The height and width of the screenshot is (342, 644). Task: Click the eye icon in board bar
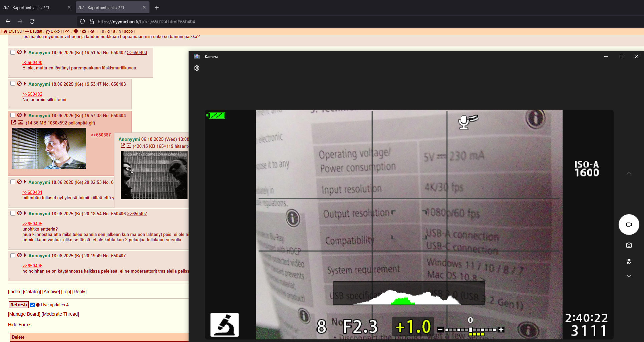coord(92,31)
